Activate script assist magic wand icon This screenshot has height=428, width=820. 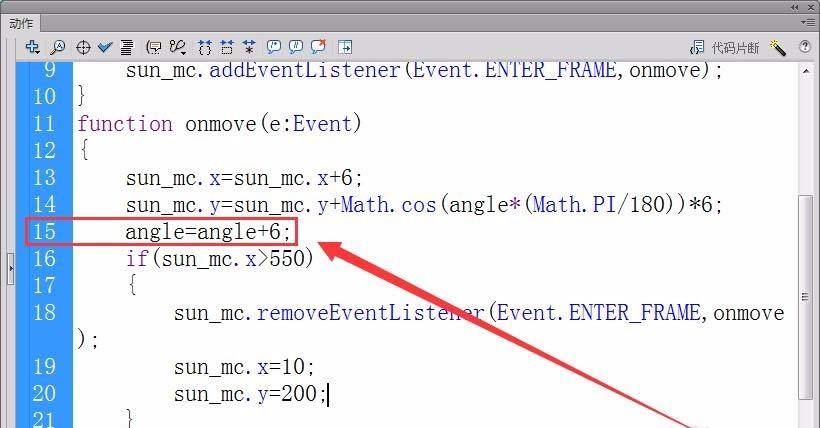coord(778,48)
